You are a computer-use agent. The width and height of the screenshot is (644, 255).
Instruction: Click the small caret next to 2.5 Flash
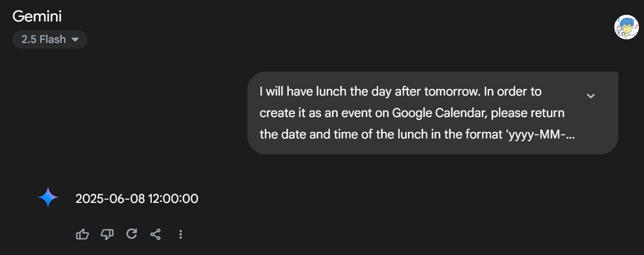pyautogui.click(x=75, y=39)
